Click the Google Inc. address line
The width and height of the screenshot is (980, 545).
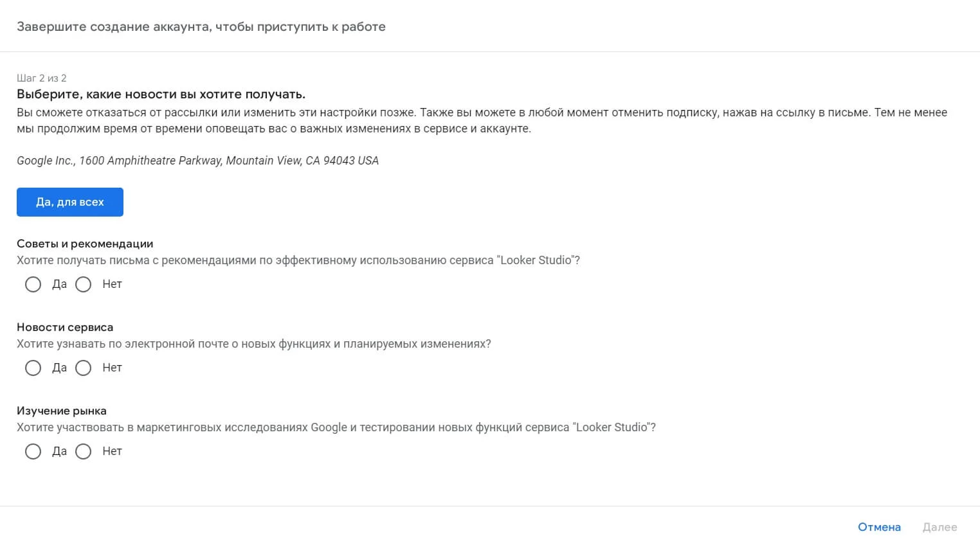197,160
